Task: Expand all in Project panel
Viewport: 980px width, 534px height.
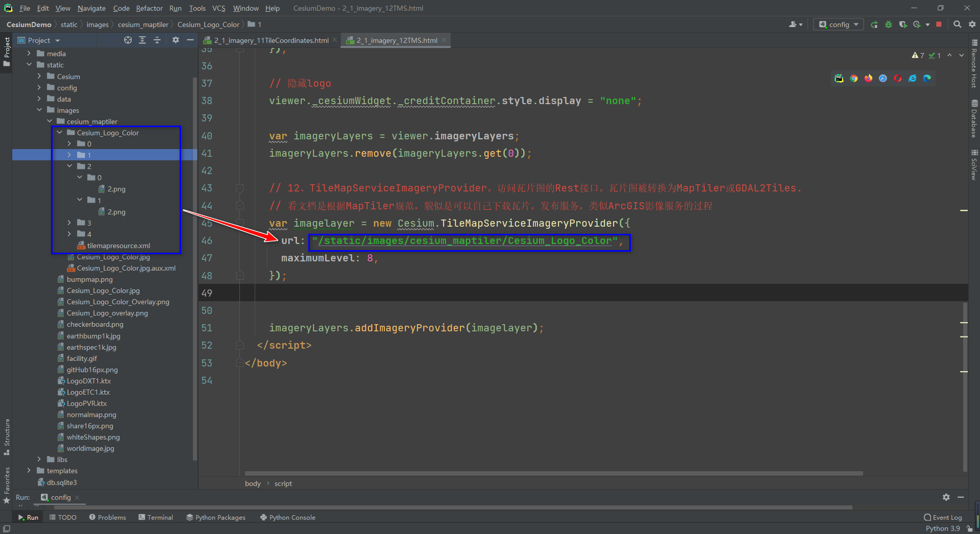Action: (142, 40)
